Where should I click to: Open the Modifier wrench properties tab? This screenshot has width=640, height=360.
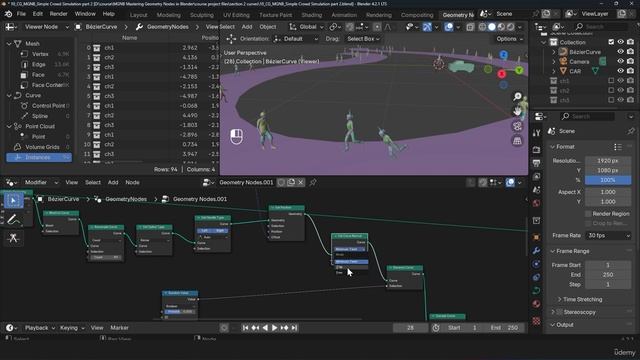pyautogui.click(x=536, y=250)
